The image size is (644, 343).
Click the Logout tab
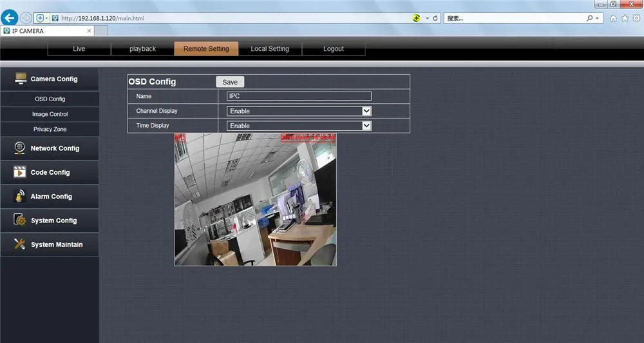pos(334,48)
